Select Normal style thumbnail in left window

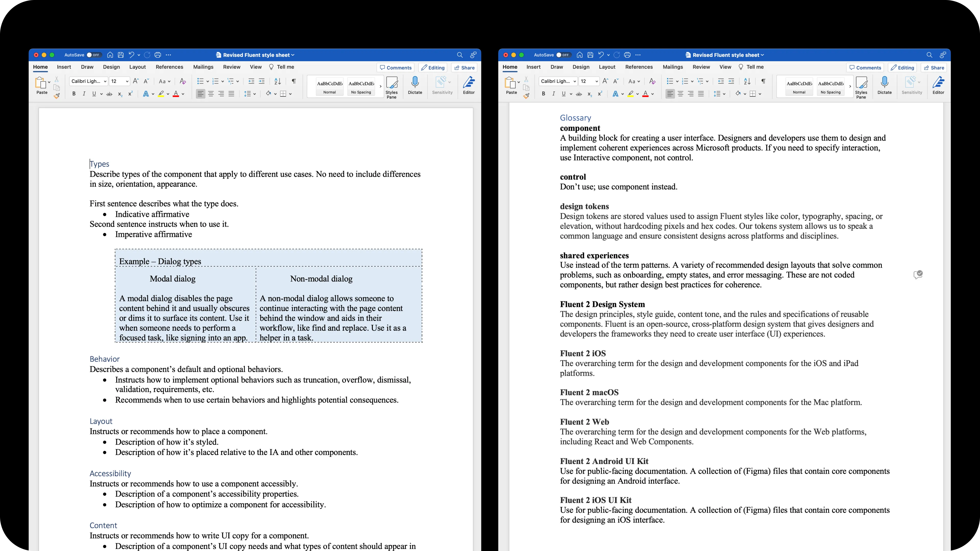[329, 87]
